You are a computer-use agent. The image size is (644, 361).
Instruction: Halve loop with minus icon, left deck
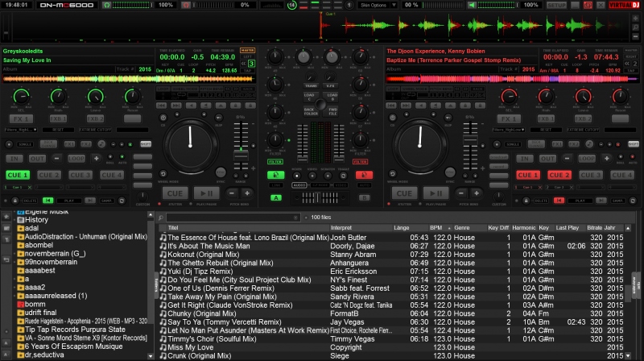(x=56, y=159)
